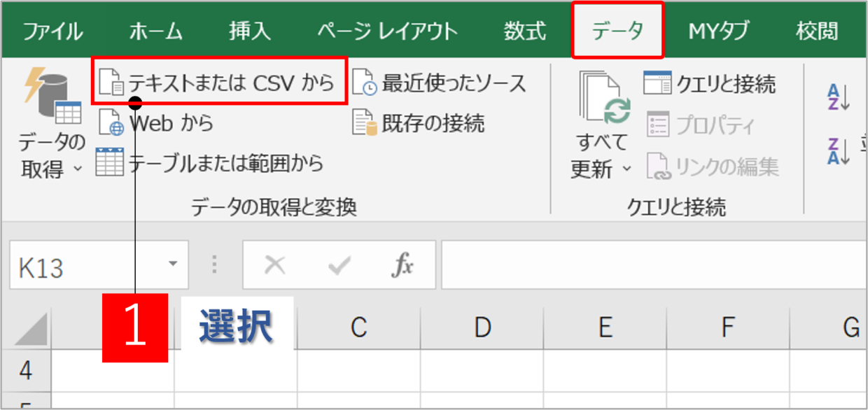Click the リンクの編集 label
The image size is (868, 410).
coord(727,167)
